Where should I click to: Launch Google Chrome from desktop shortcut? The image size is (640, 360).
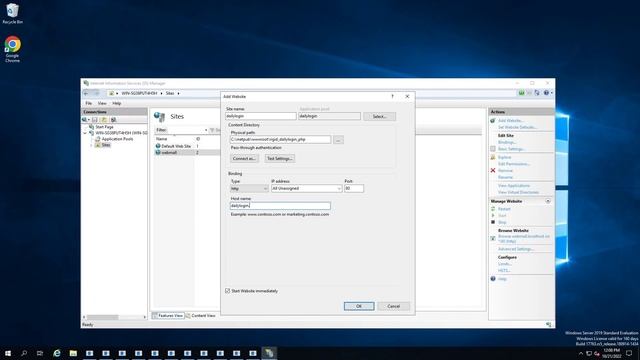pos(12,49)
